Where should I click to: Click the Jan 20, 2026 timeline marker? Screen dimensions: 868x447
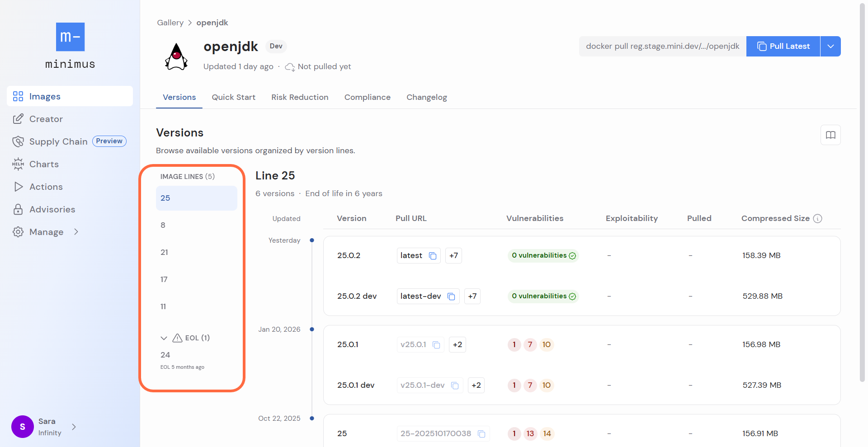point(312,329)
